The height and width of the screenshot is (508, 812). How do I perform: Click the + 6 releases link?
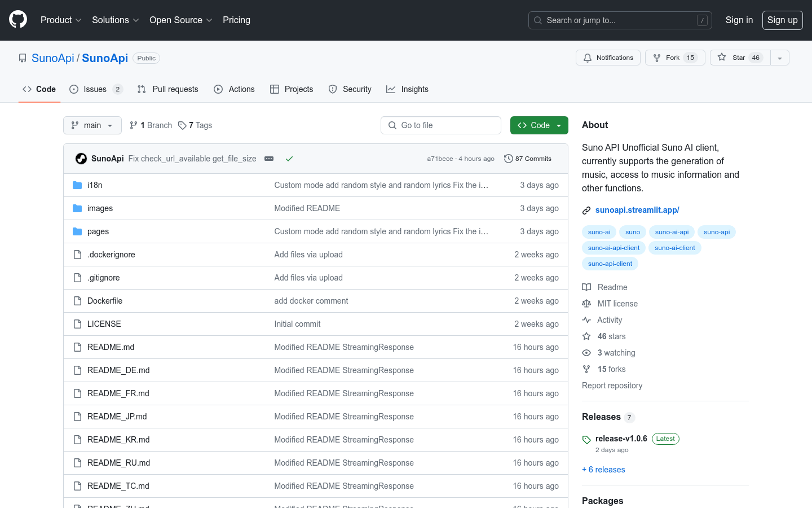click(x=603, y=470)
